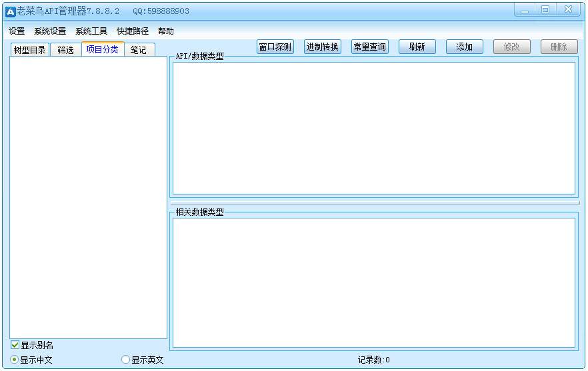
Task: Select the 项目分类 tab
Action: [103, 49]
